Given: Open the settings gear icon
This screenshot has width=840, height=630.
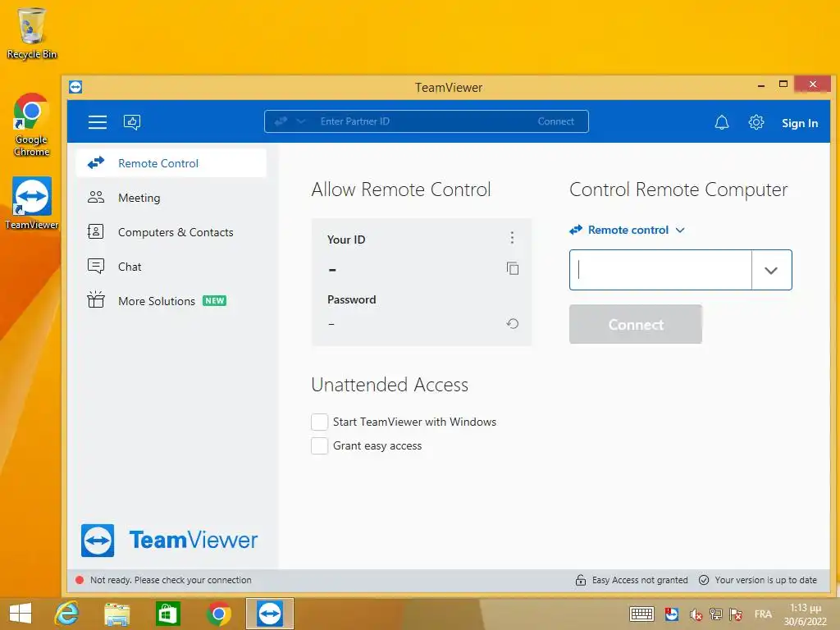Looking at the screenshot, I should point(756,123).
